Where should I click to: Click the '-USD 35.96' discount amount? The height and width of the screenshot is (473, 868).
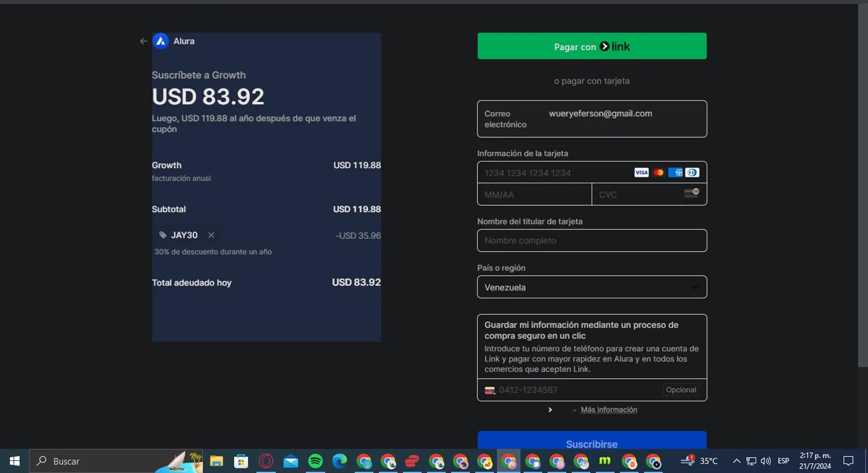[358, 236]
